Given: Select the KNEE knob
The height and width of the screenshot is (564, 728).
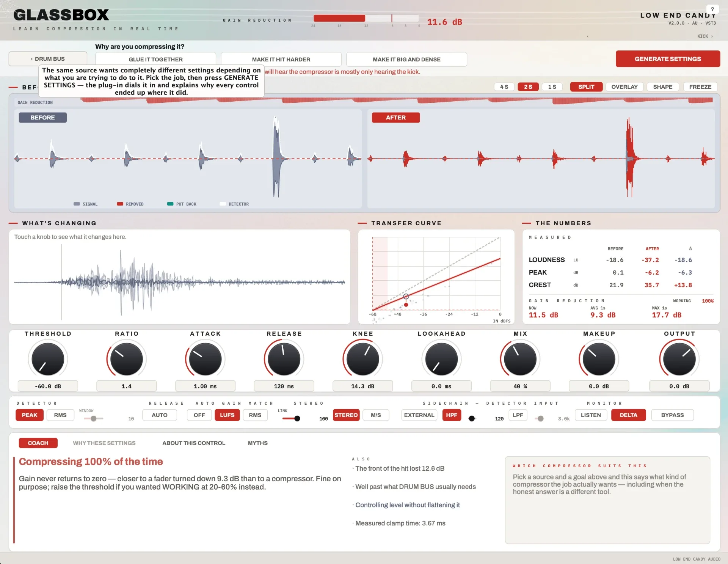Looking at the screenshot, I should pos(363,359).
